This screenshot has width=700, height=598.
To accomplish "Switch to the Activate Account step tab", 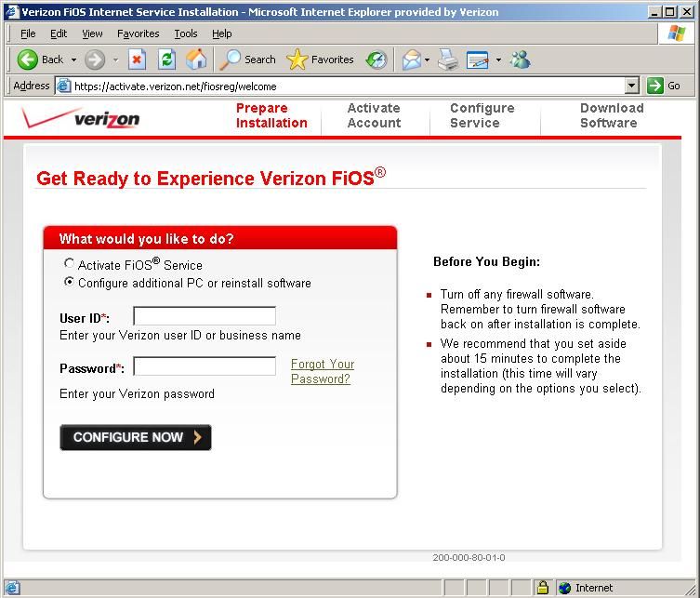I will pos(374,115).
